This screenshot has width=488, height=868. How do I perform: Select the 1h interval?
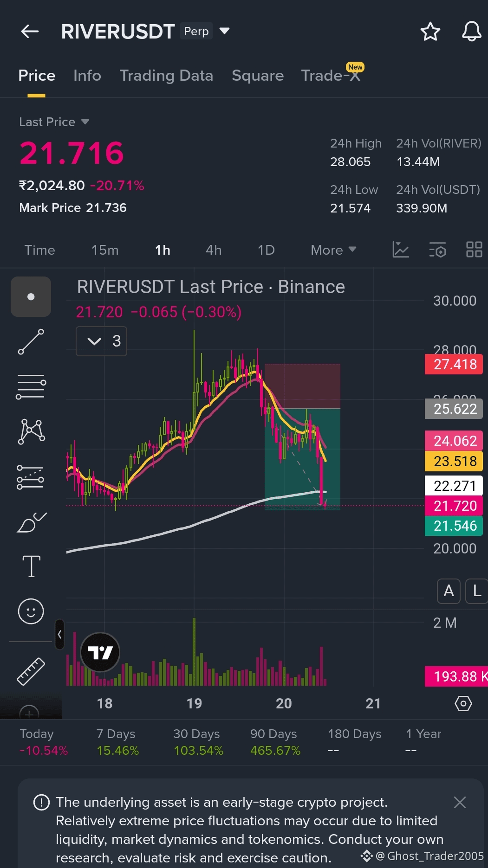pyautogui.click(x=163, y=250)
